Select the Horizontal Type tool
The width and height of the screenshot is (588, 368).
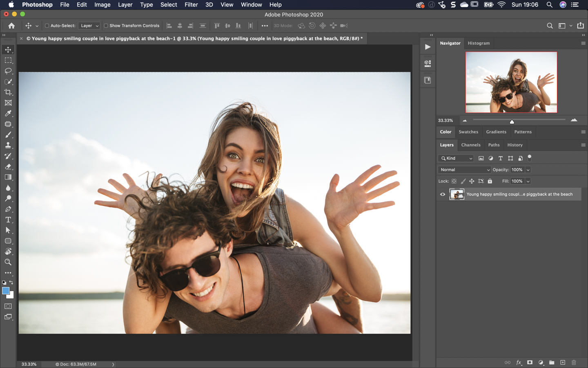(x=8, y=220)
